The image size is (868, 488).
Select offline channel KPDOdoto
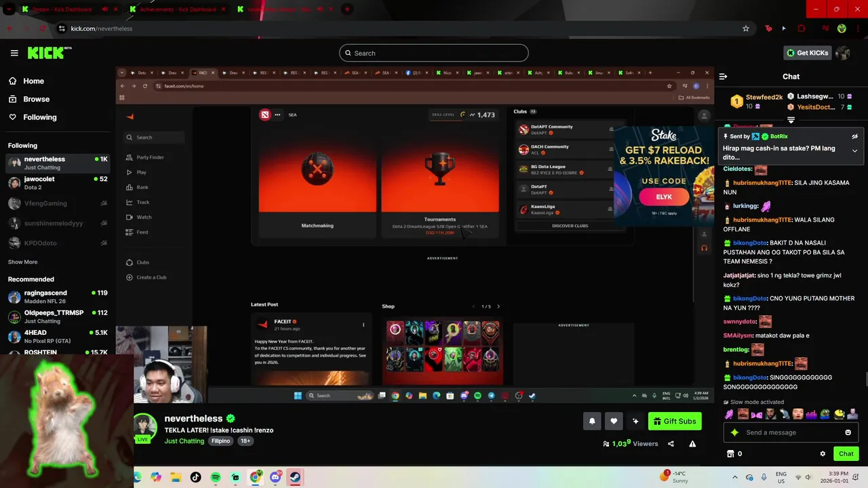58,243
